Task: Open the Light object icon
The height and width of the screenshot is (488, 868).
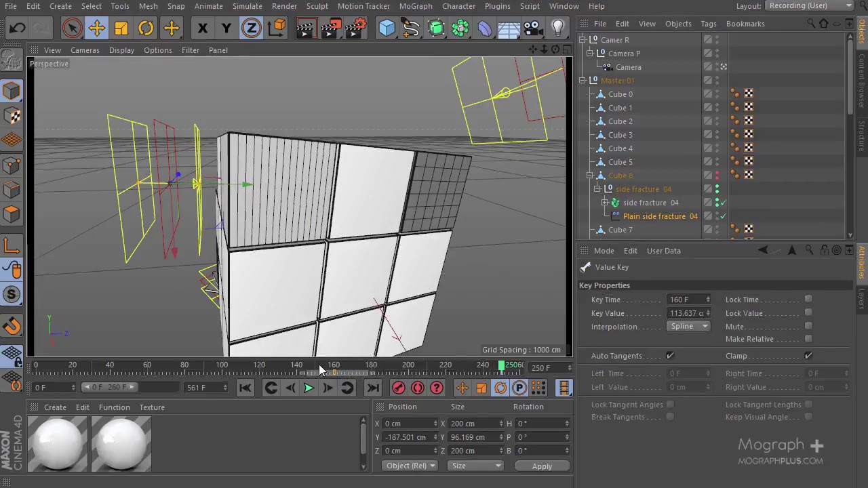Action: 557,28
